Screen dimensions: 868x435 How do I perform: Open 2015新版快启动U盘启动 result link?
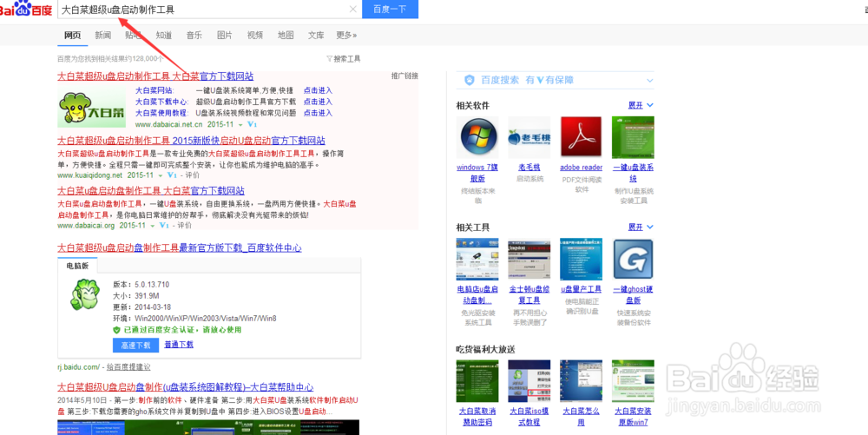(x=192, y=141)
